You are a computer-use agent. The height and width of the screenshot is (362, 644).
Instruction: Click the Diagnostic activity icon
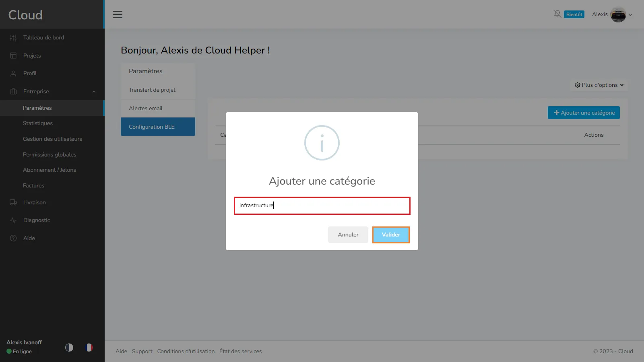[13, 220]
